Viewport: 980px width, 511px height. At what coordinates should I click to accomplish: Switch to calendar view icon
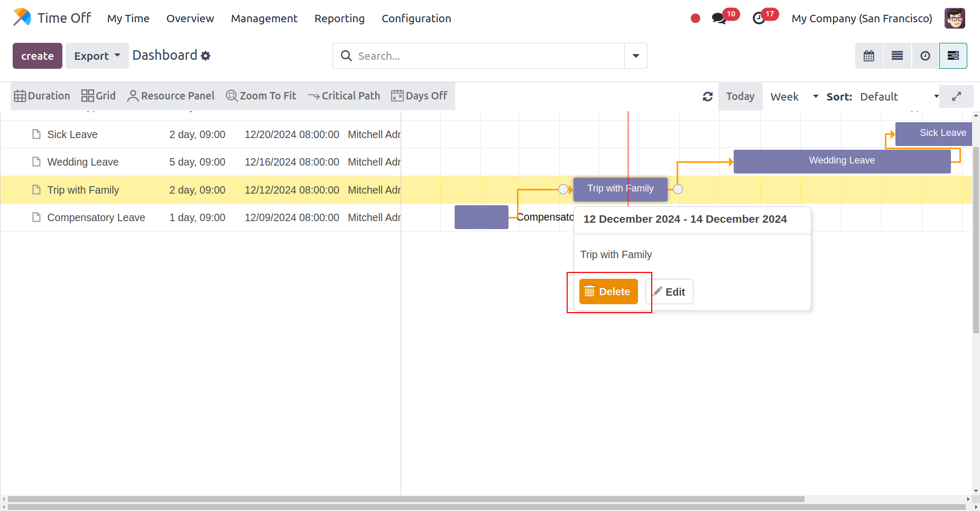click(869, 56)
